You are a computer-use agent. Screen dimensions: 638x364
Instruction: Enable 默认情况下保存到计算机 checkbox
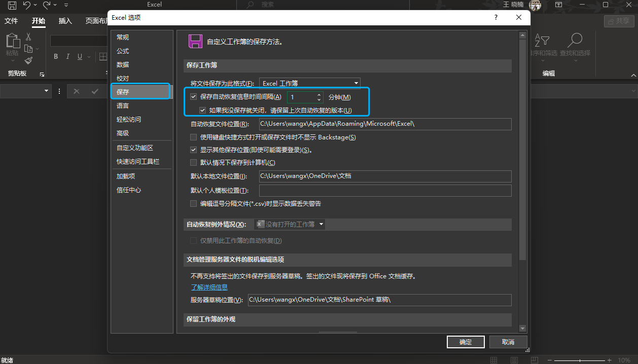pos(193,163)
